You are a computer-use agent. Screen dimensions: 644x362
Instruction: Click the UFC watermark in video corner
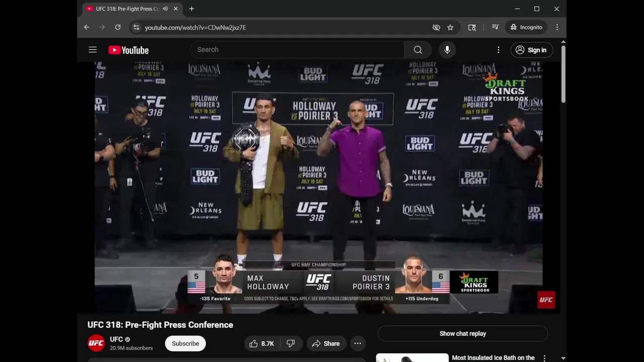click(546, 300)
